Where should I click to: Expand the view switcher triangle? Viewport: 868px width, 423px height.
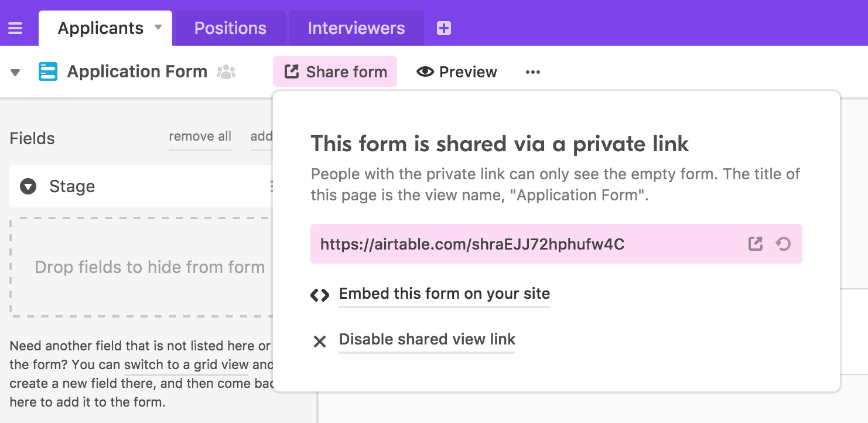pyautogui.click(x=16, y=73)
